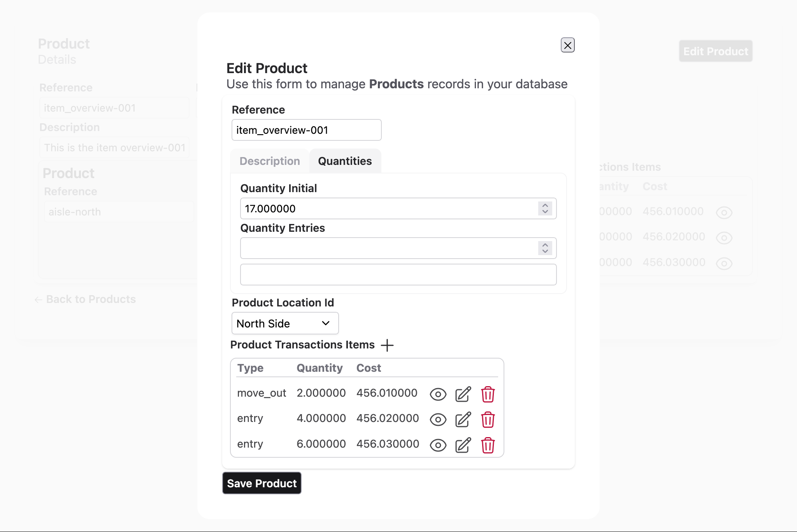
Task: Open the Product Location Id dropdown
Action: pos(285,323)
